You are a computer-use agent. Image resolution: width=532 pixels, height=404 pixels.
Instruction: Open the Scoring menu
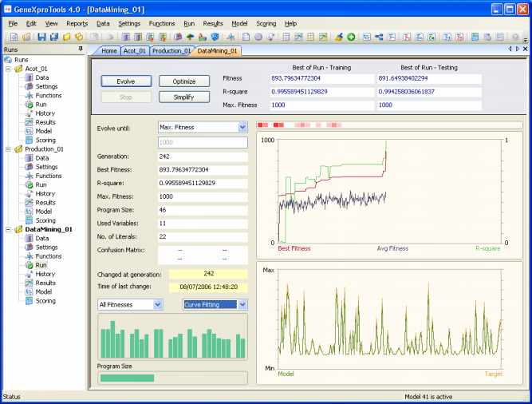point(266,23)
